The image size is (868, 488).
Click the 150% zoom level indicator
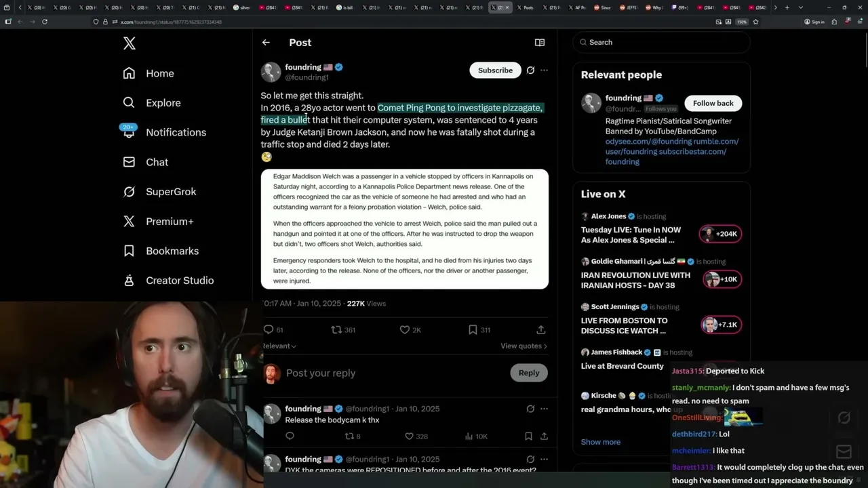click(741, 22)
